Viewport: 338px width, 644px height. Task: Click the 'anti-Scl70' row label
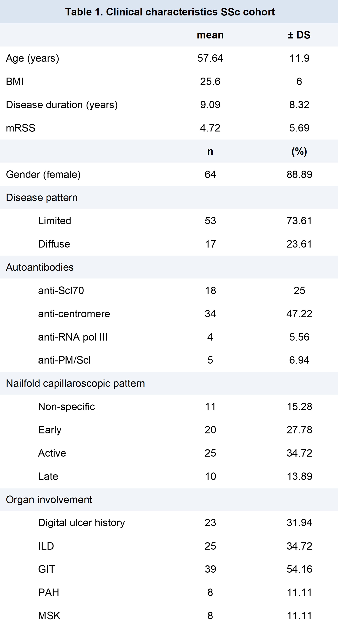coord(61,291)
